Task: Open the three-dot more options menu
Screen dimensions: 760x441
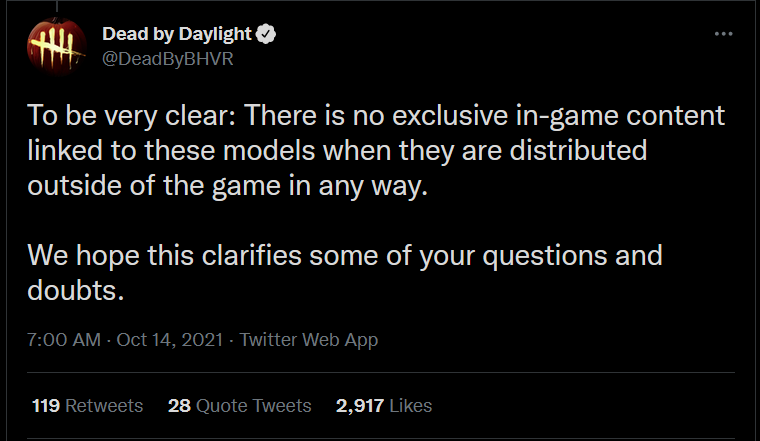Action: [x=723, y=34]
